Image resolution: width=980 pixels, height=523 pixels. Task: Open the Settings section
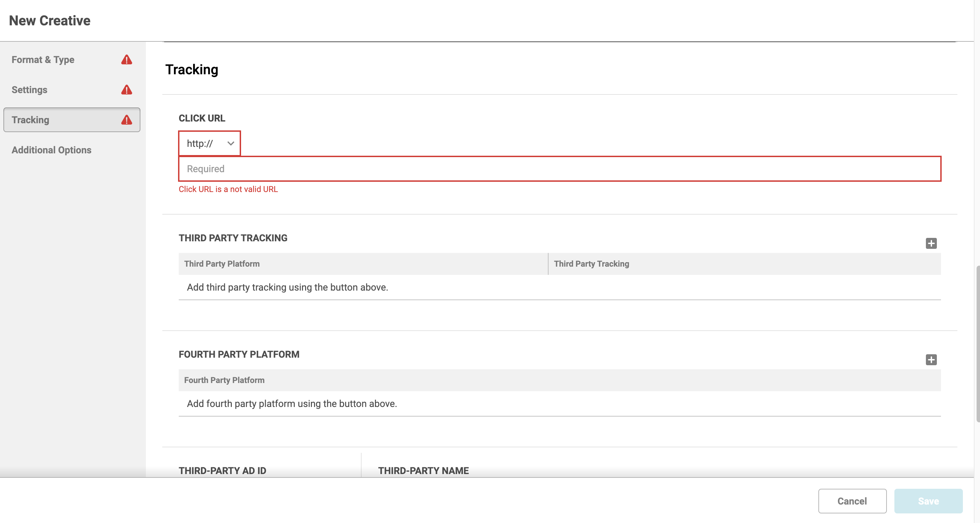point(72,90)
